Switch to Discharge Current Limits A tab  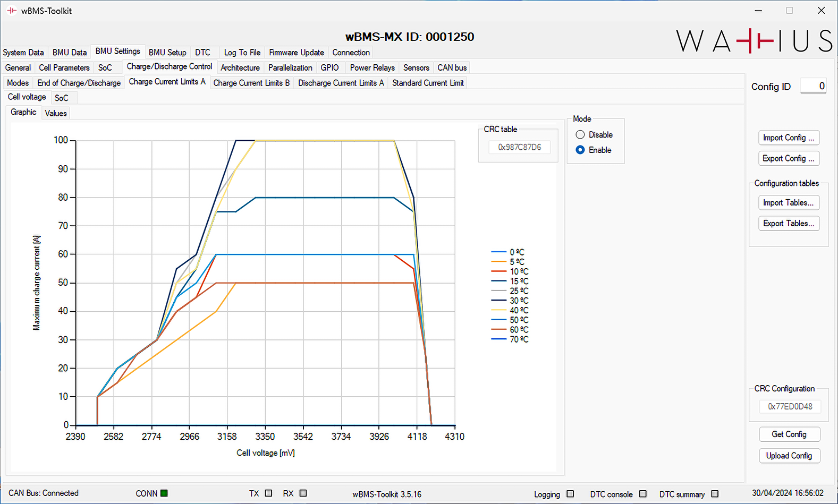coord(341,83)
